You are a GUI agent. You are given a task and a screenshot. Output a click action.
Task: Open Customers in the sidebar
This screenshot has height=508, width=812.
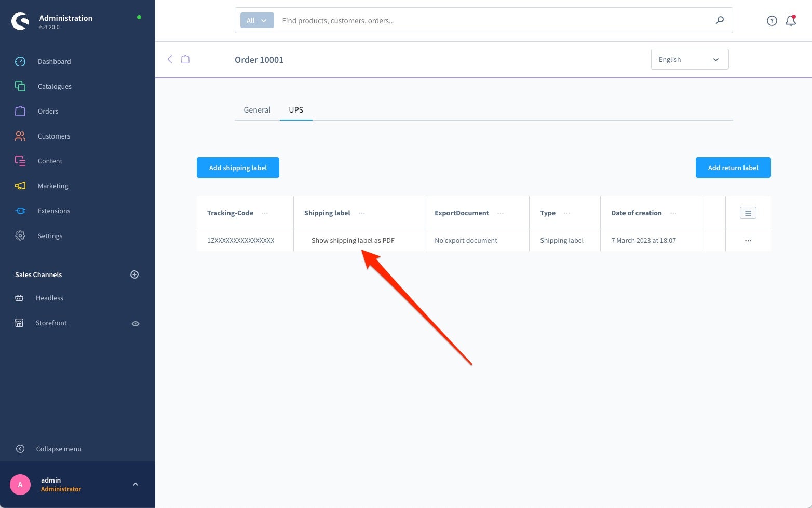[x=54, y=136]
